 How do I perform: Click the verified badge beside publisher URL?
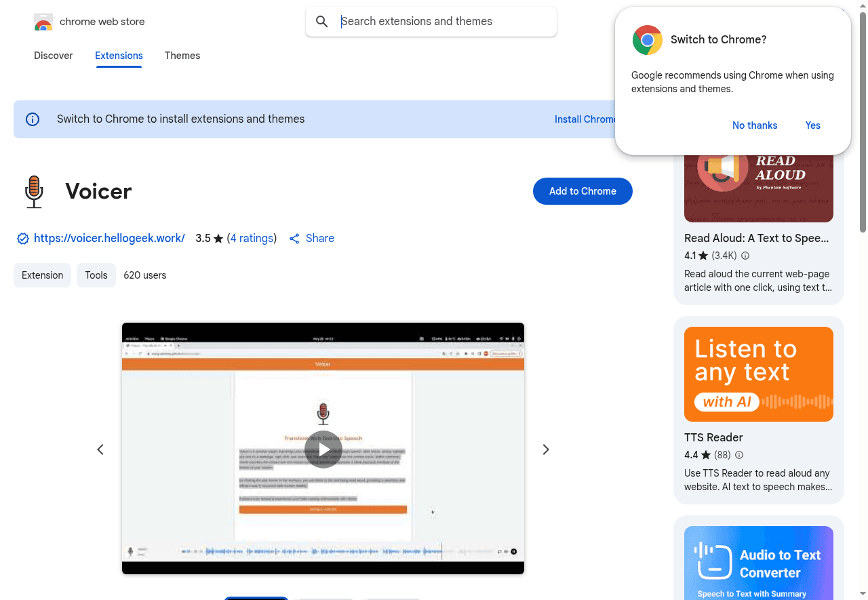coord(23,239)
